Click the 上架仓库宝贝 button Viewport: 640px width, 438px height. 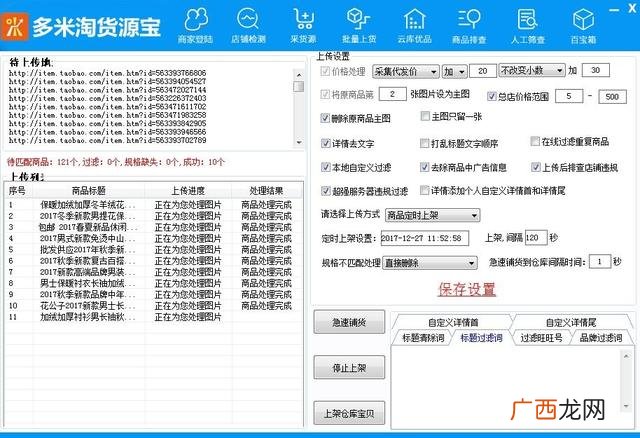point(349,413)
